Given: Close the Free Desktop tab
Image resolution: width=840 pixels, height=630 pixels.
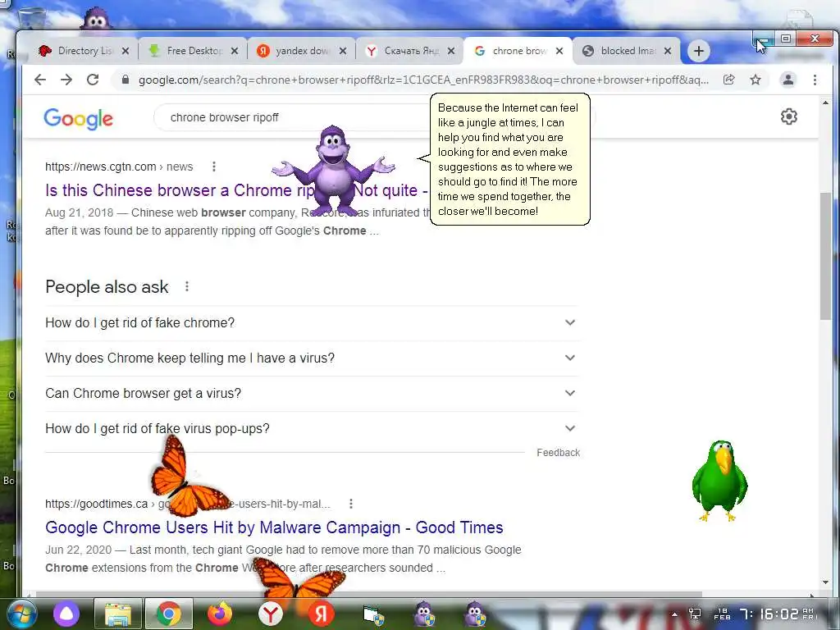Looking at the screenshot, I should point(235,51).
